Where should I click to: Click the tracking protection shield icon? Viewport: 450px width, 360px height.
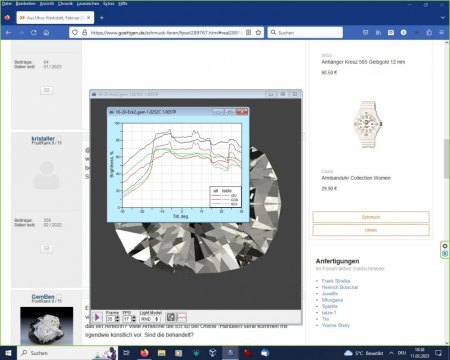coord(75,33)
